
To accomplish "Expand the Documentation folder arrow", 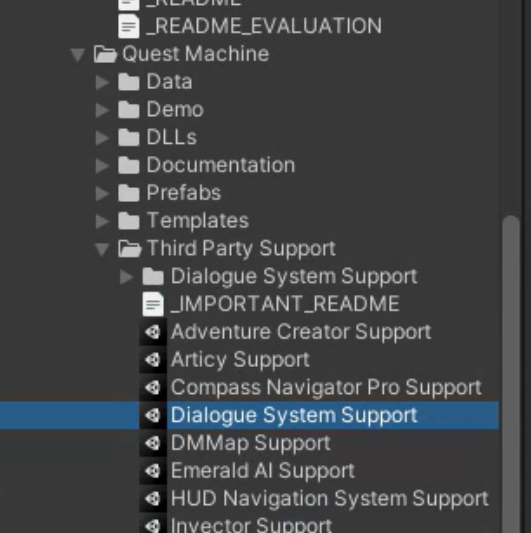I will click(103, 166).
